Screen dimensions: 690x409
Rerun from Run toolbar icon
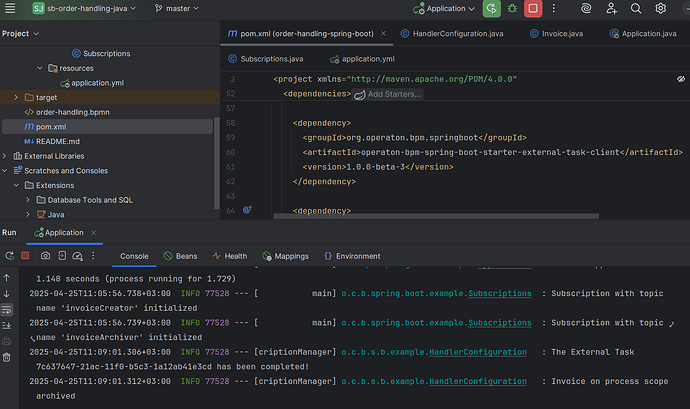9,256
